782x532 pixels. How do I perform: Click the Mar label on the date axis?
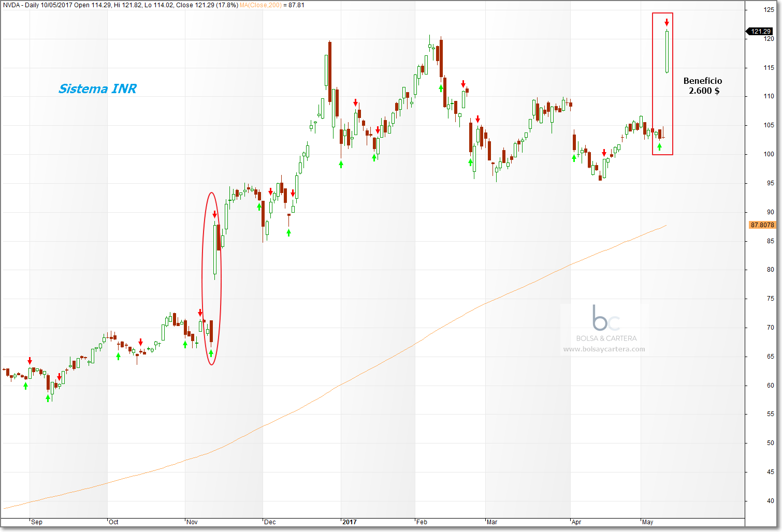tap(492, 522)
